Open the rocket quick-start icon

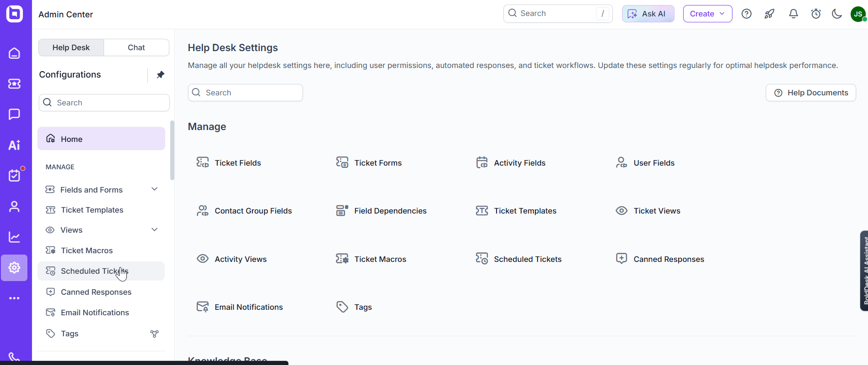[x=769, y=14]
